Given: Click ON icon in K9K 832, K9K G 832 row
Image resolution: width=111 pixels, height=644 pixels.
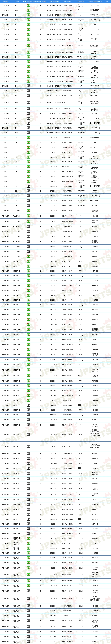Looking at the screenshot, I should 28,425.
